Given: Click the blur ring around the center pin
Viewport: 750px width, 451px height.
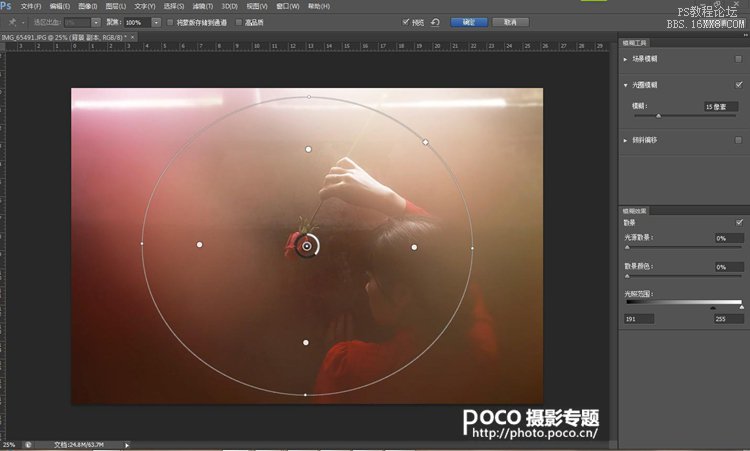Looking at the screenshot, I should pyautogui.click(x=307, y=246).
